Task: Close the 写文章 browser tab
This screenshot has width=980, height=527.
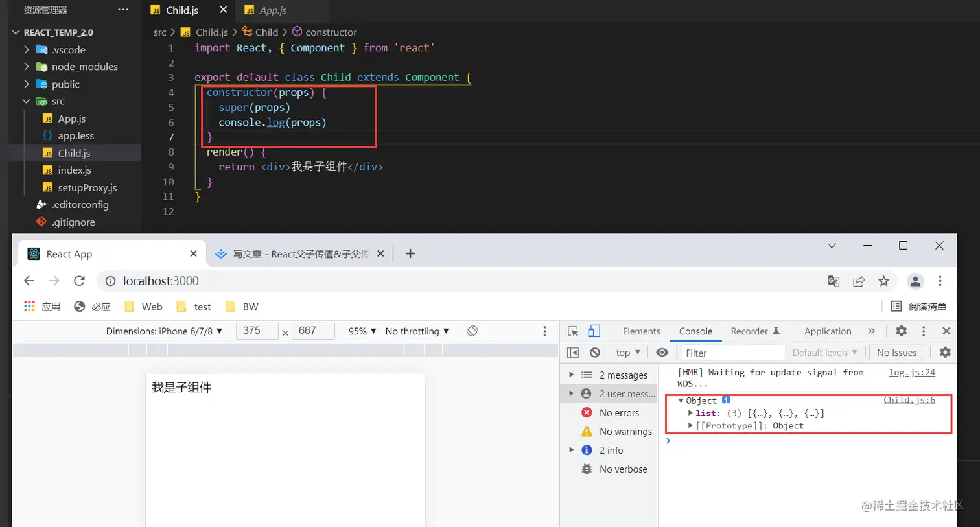Action: (380, 253)
